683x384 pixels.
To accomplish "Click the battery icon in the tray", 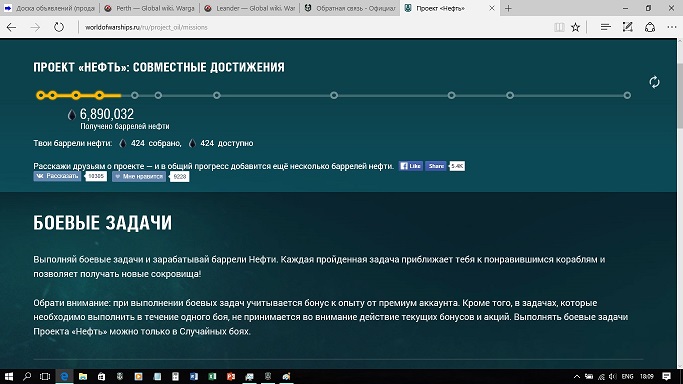I will click(589, 377).
